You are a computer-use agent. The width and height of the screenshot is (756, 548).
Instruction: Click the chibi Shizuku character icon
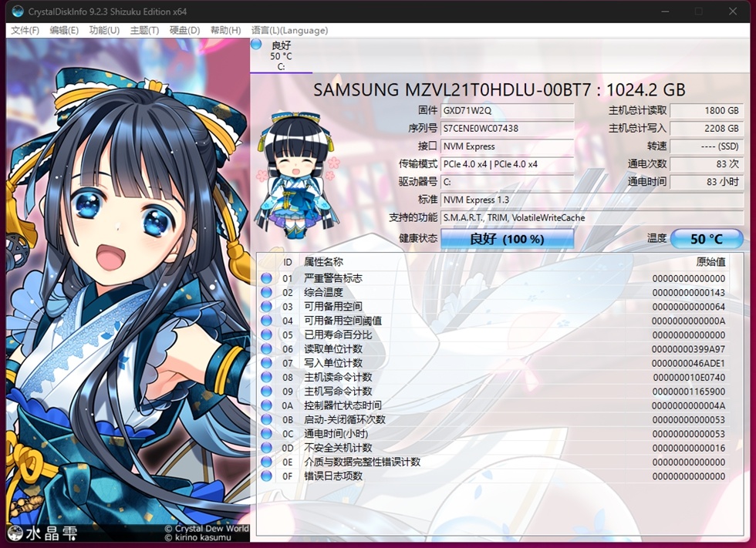pyautogui.click(x=297, y=175)
